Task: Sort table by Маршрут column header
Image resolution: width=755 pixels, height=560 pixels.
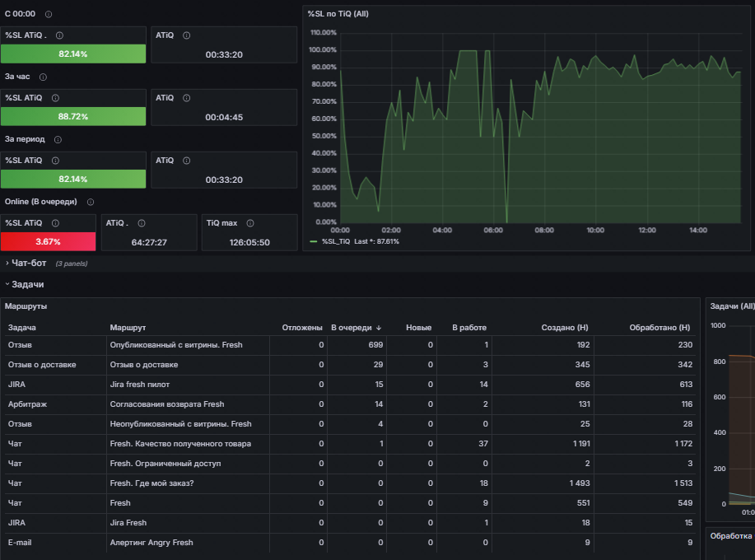Action: click(128, 328)
